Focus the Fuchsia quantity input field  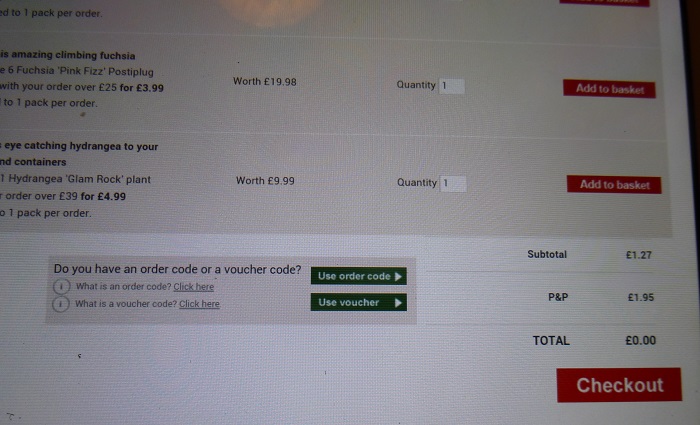click(452, 86)
